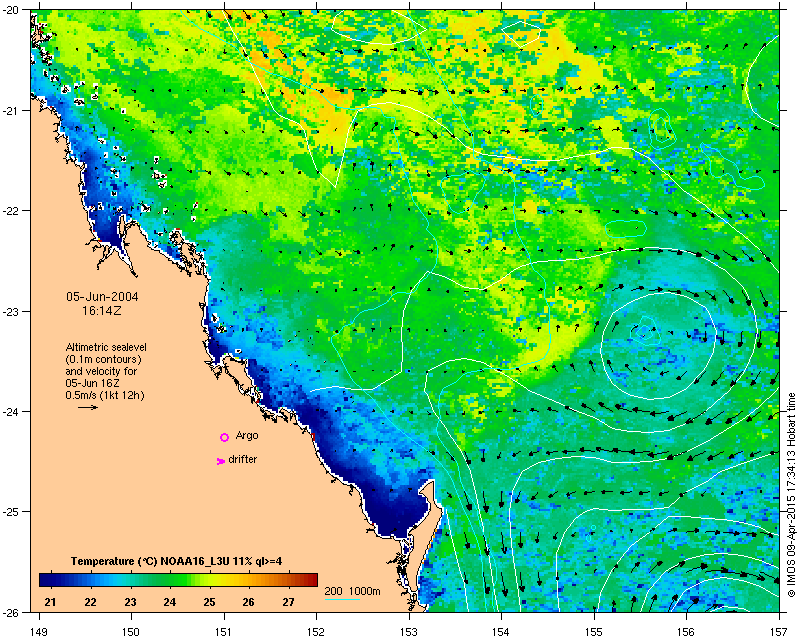This screenshot has width=800, height=640.
Task: Click the velocity scale arrow in legend
Action: coord(88,407)
